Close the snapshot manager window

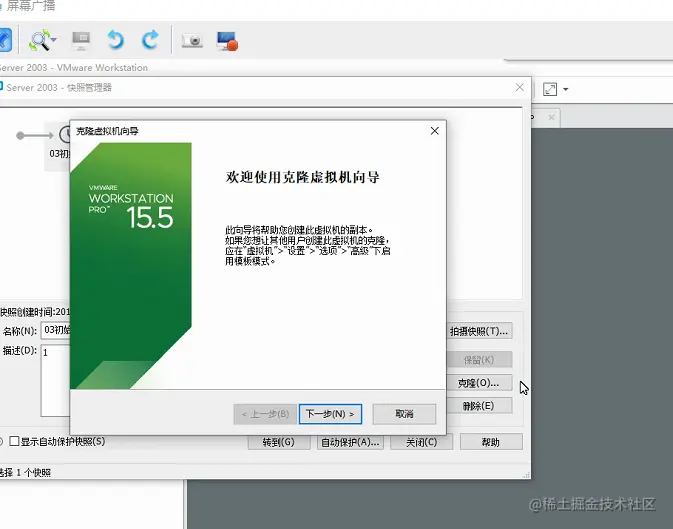pyautogui.click(x=519, y=87)
